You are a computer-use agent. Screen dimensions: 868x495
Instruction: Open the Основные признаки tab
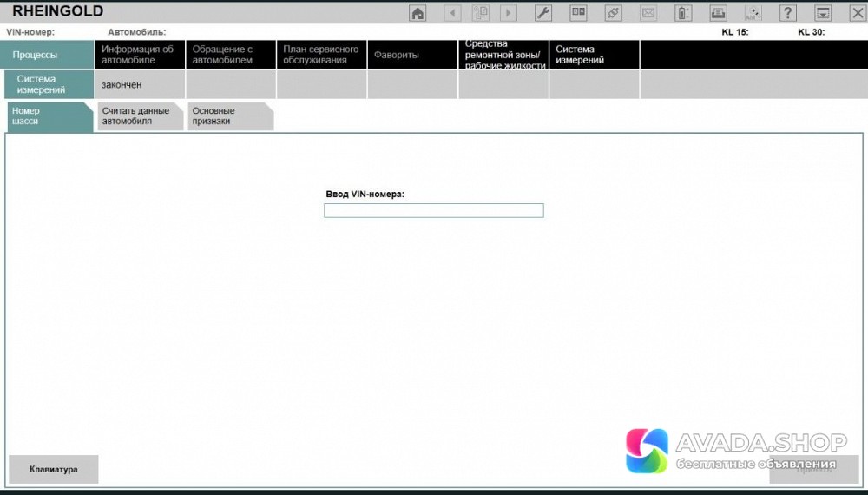[x=227, y=116]
